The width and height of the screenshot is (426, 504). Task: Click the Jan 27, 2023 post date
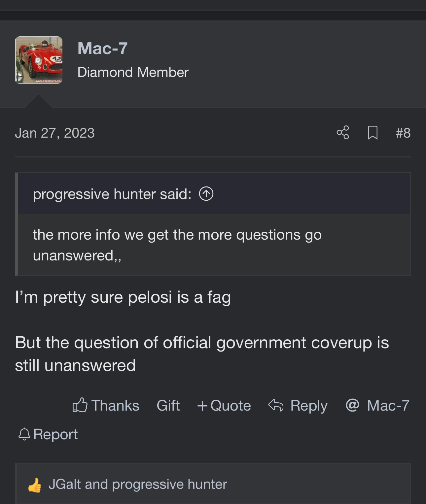click(55, 133)
